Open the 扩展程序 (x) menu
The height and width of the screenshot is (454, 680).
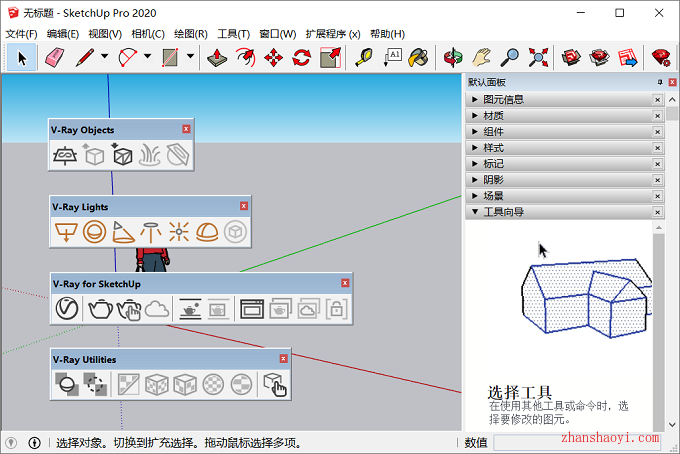pos(333,34)
